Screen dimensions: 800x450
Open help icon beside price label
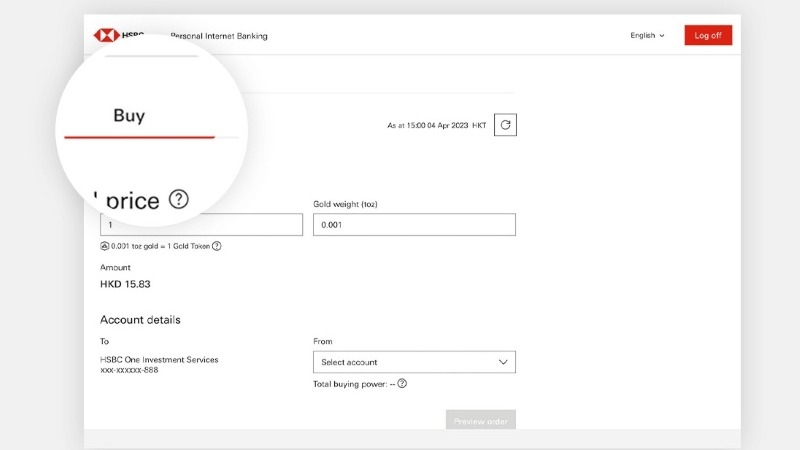tap(179, 199)
